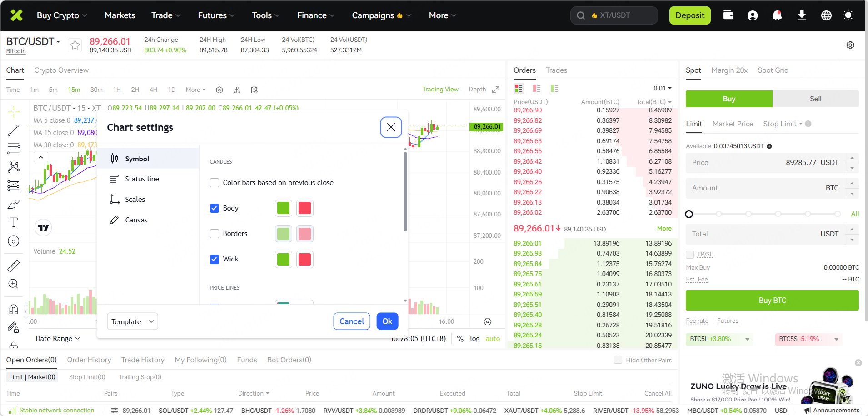The image size is (868, 416).
Task: Open the 0.01 order book precision dropdown
Action: coord(662,88)
